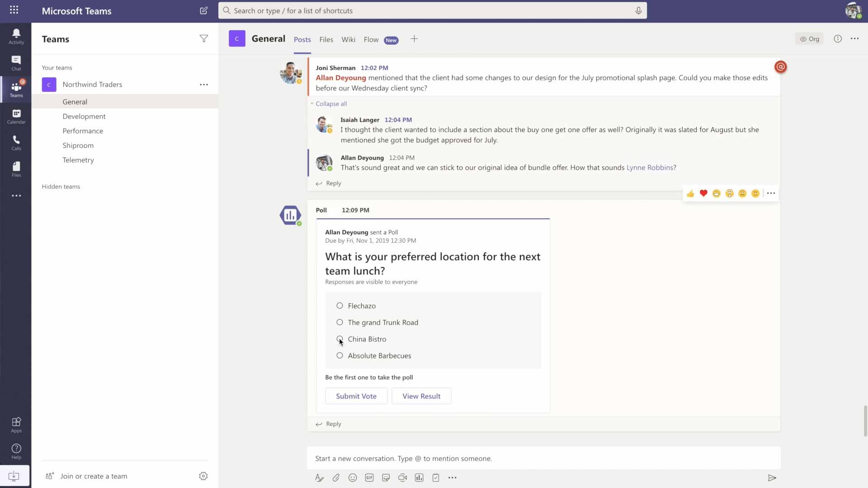React with angry emoji
Image resolution: width=868 pixels, height=488 pixels.
[755, 193]
